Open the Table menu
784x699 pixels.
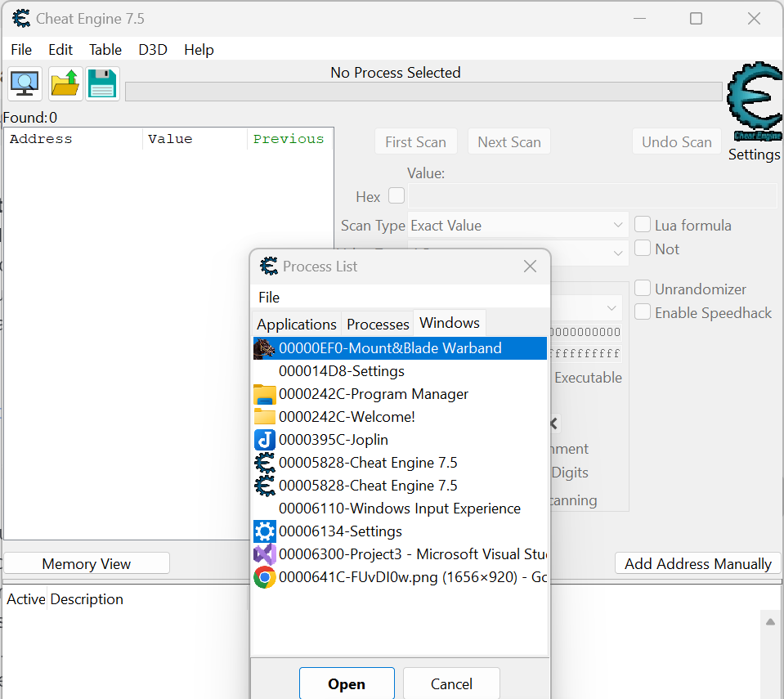pos(105,50)
